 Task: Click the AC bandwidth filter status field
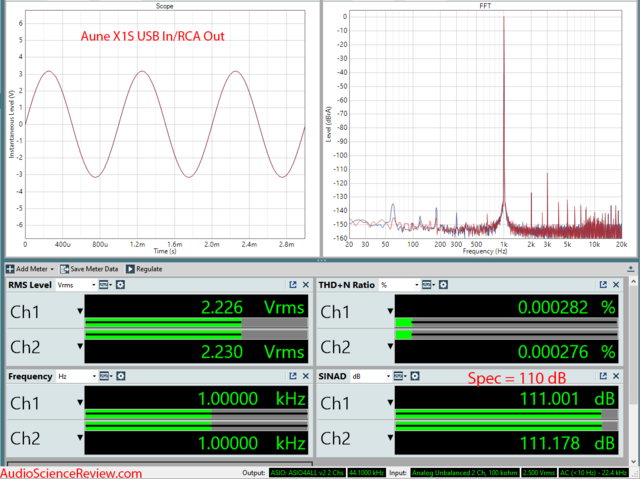coord(593,473)
